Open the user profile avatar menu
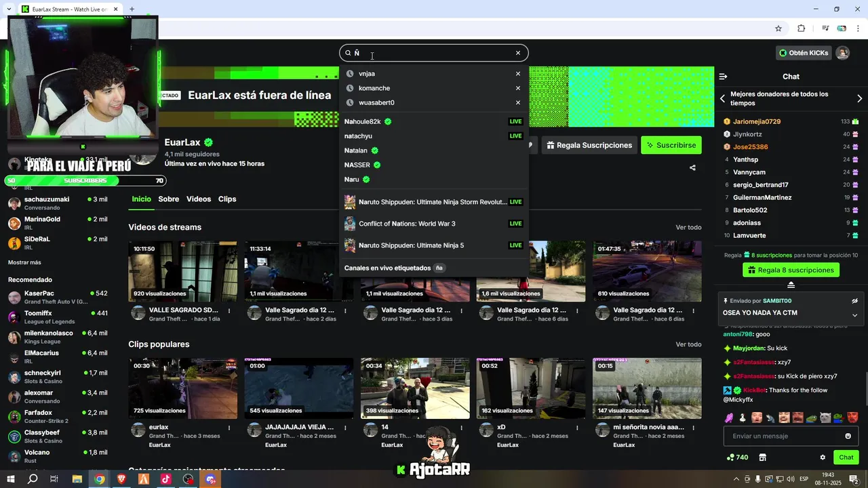The image size is (868, 488). tap(843, 53)
